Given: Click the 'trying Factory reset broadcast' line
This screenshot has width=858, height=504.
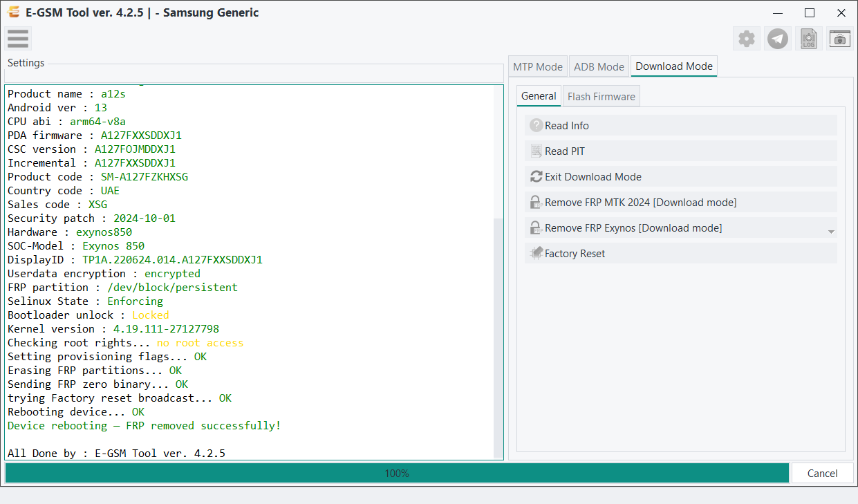Looking at the screenshot, I should 120,398.
